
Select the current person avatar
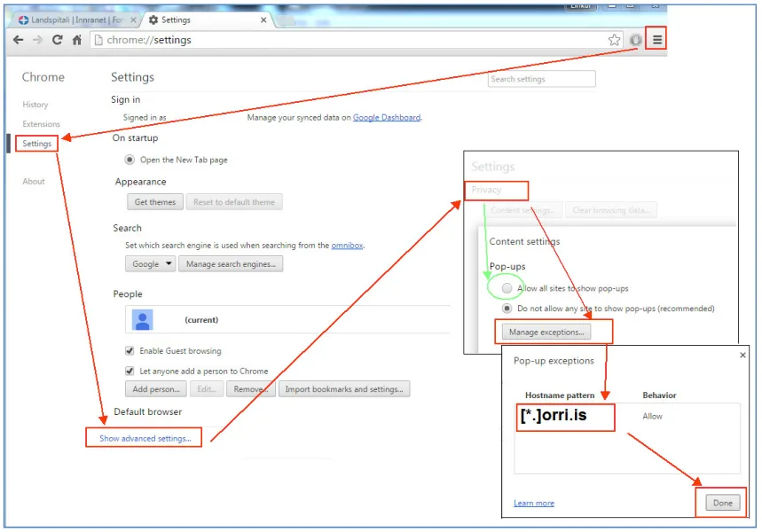(x=143, y=320)
